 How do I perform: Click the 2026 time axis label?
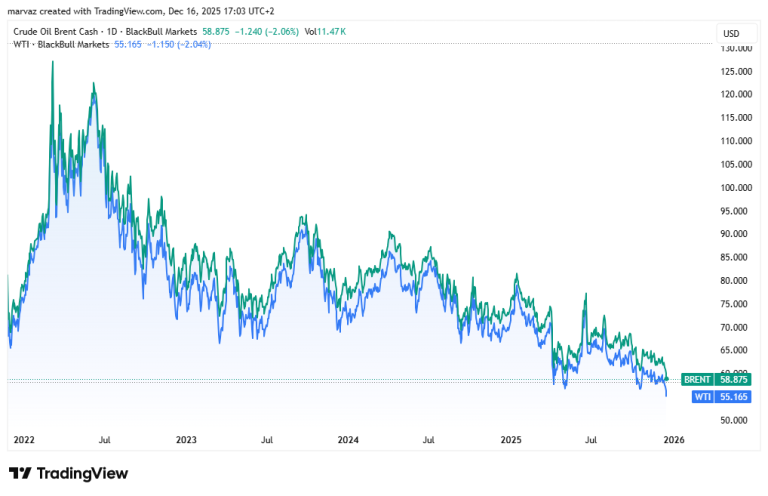pos(674,440)
